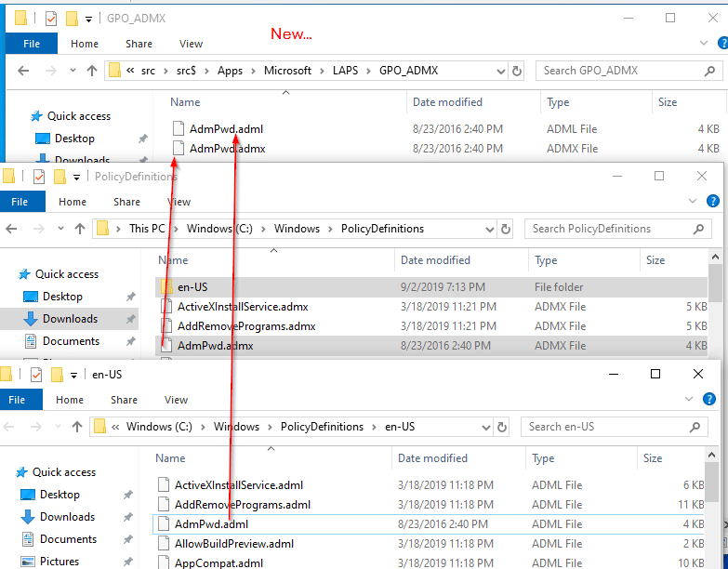Select Share tab in PolicyDefinitions window
The width and height of the screenshot is (728, 569).
[x=125, y=202]
